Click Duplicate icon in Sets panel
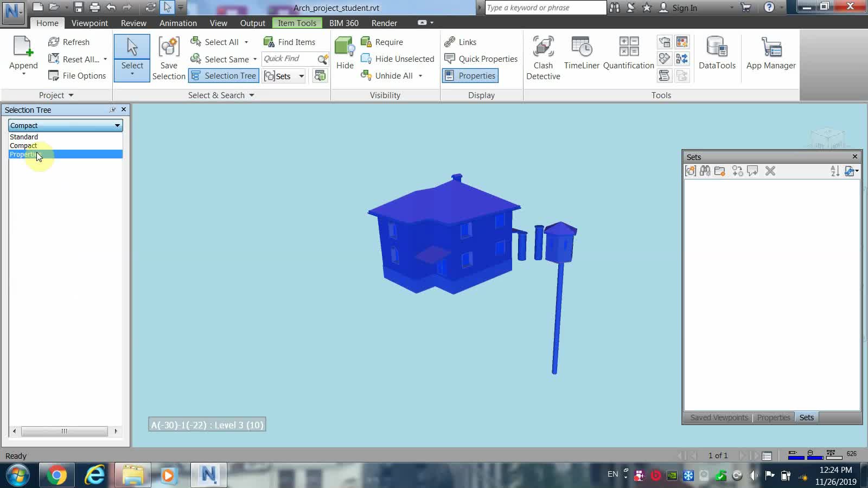The image size is (868, 488). 738,171
